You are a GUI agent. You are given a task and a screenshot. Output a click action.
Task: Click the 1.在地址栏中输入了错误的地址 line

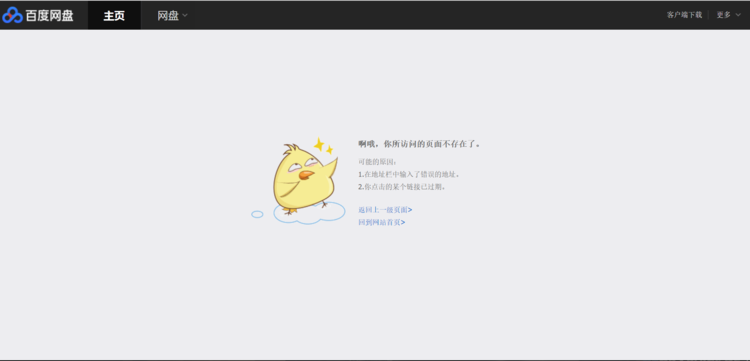409,175
